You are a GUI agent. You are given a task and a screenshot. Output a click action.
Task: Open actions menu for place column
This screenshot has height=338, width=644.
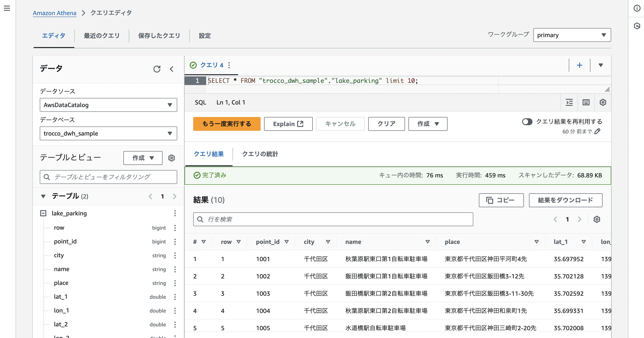click(x=175, y=283)
